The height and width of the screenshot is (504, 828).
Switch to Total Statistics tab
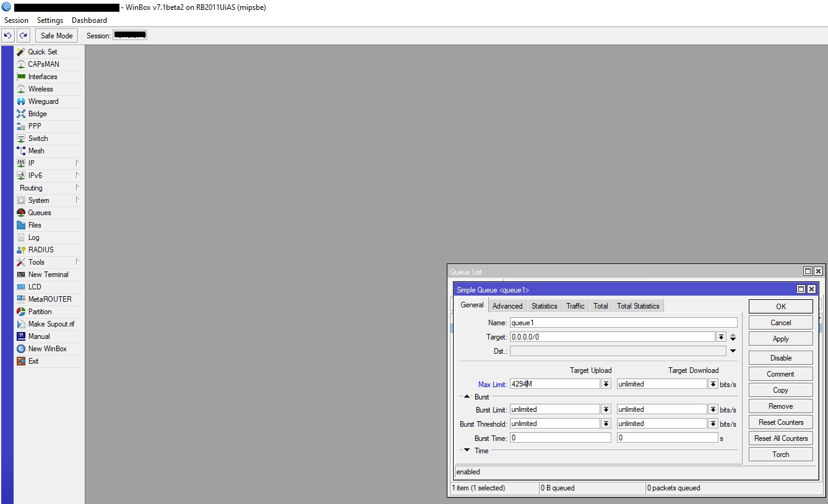(638, 305)
